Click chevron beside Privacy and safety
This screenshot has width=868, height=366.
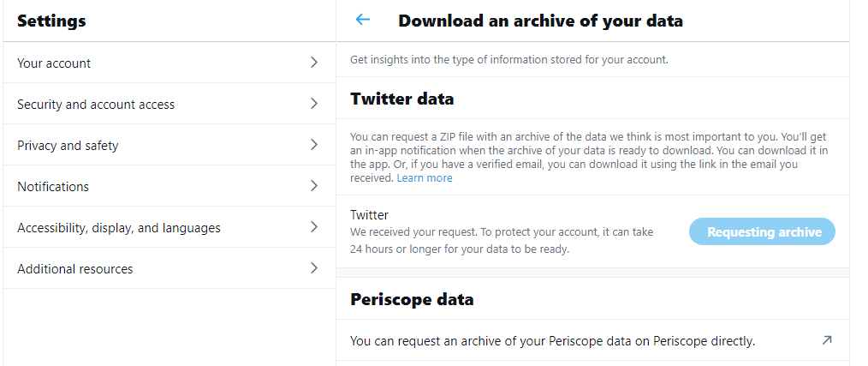coord(314,145)
